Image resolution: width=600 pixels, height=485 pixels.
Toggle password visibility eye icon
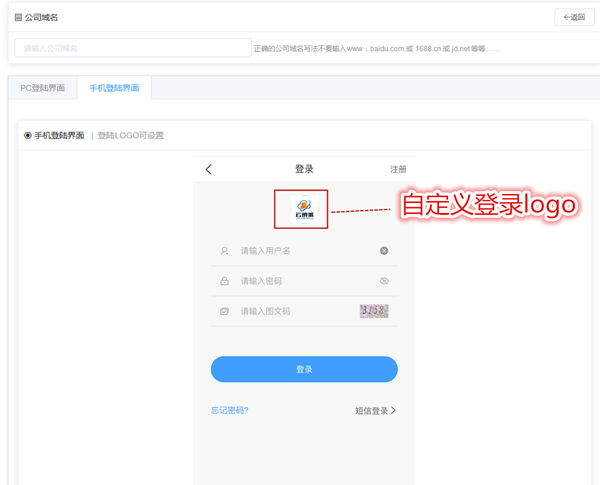pos(384,281)
